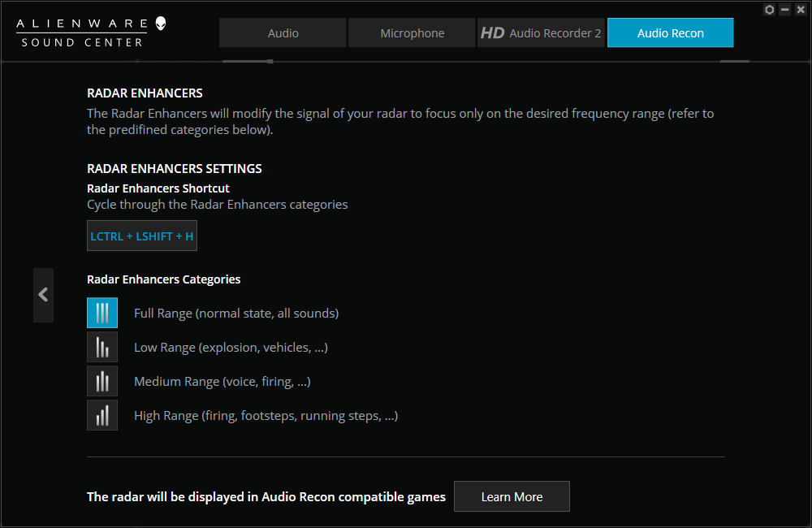Close the Alienware Sound Center window

coord(800,10)
